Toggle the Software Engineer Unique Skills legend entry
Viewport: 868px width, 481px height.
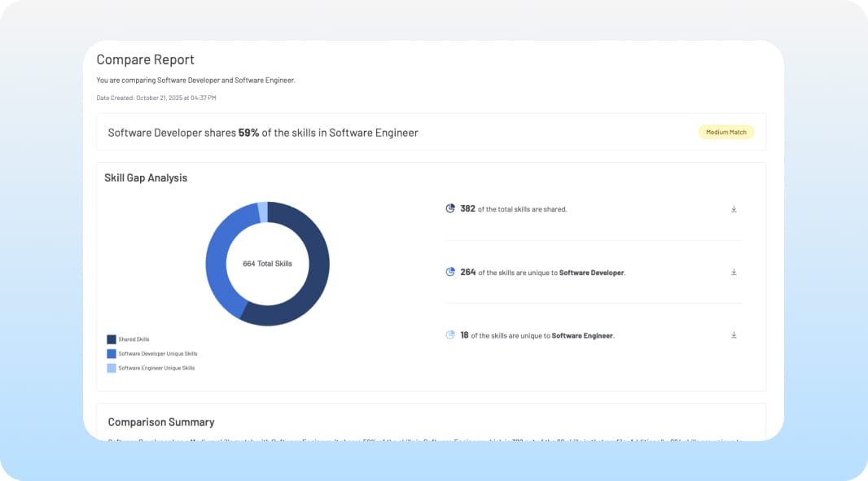155,367
